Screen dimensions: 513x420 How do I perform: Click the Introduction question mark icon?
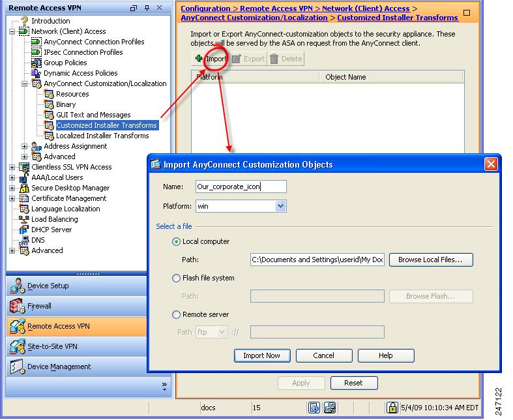(25, 21)
